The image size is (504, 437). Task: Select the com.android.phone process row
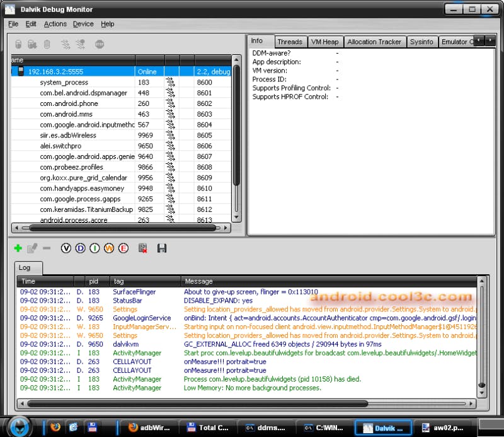click(69, 103)
